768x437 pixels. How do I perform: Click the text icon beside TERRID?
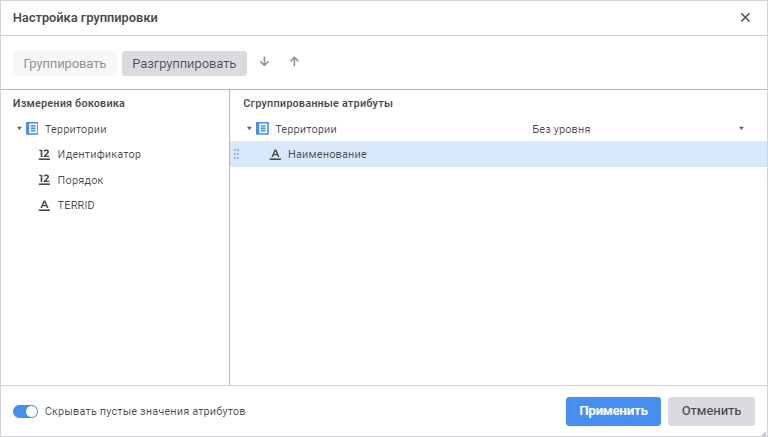tap(44, 205)
